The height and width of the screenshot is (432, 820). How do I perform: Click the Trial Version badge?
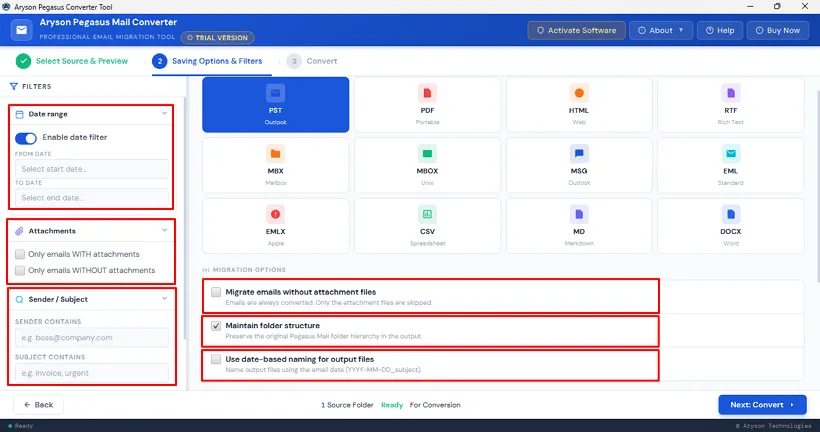point(218,38)
